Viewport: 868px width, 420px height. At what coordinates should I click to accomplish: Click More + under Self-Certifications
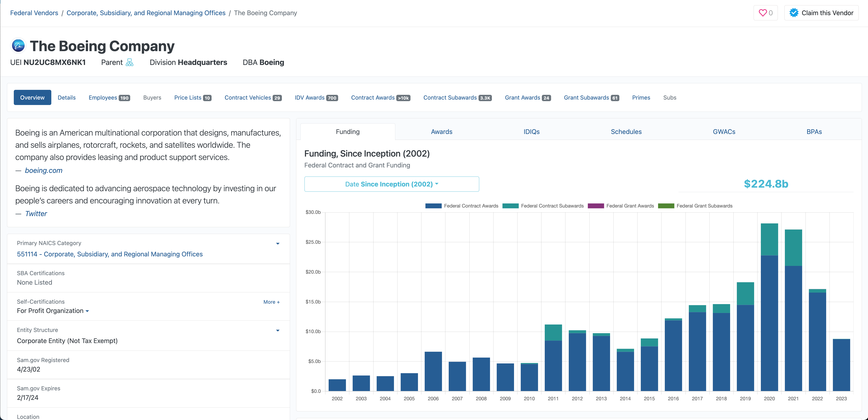click(x=271, y=302)
